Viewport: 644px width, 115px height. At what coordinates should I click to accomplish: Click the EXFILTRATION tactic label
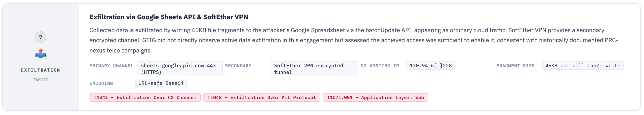pyautogui.click(x=40, y=70)
